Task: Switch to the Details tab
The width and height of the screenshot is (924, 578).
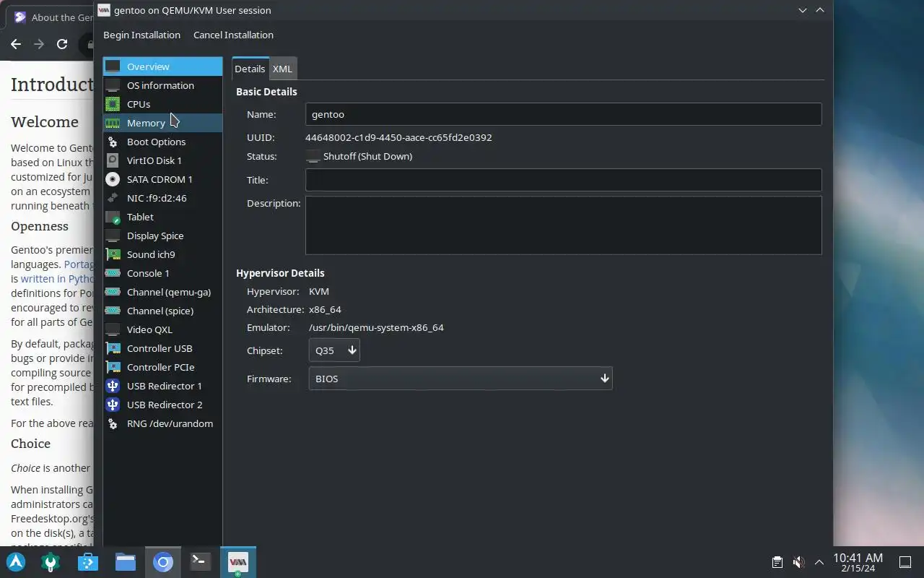Action: click(x=250, y=69)
